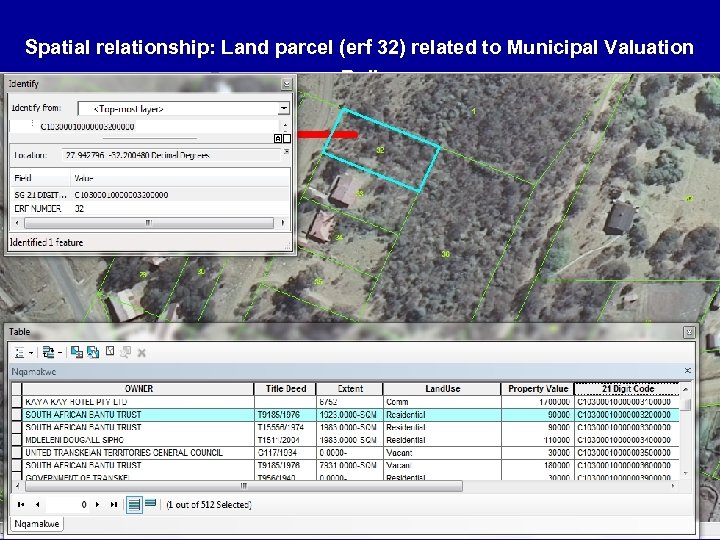Show all records view button
The image size is (720, 540).
pyautogui.click(x=134, y=505)
